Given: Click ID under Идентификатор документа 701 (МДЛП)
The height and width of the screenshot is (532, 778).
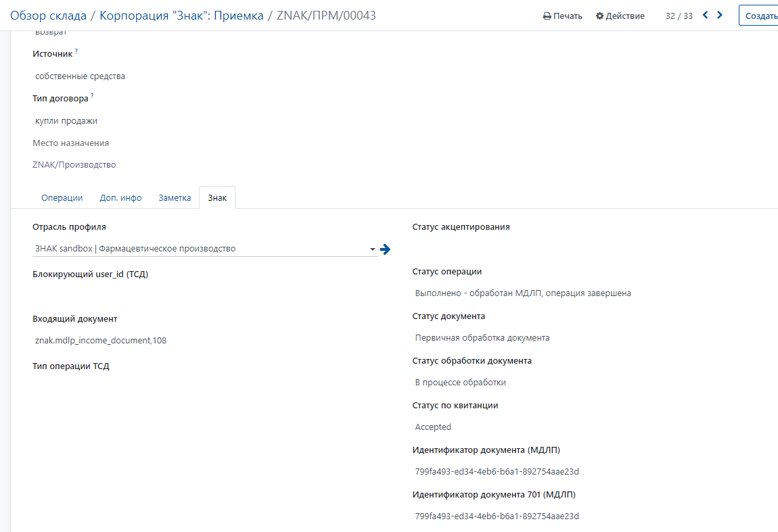Looking at the screenshot, I should (497, 516).
